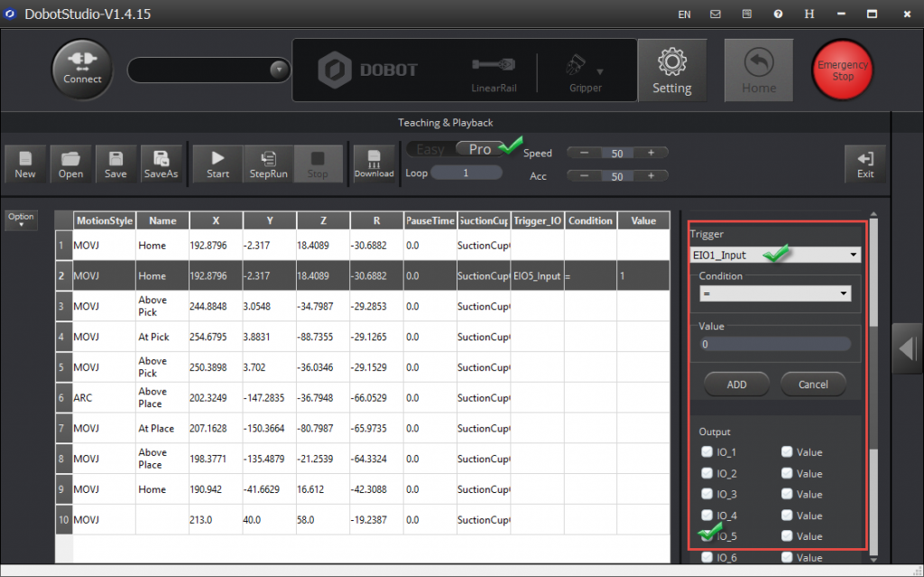
Task: Start playback with the Start button
Action: pyautogui.click(x=218, y=163)
